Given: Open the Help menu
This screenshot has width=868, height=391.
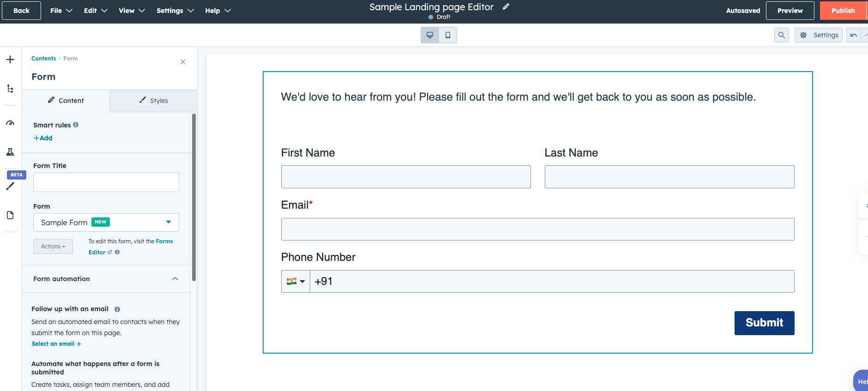Looking at the screenshot, I should [x=218, y=11].
